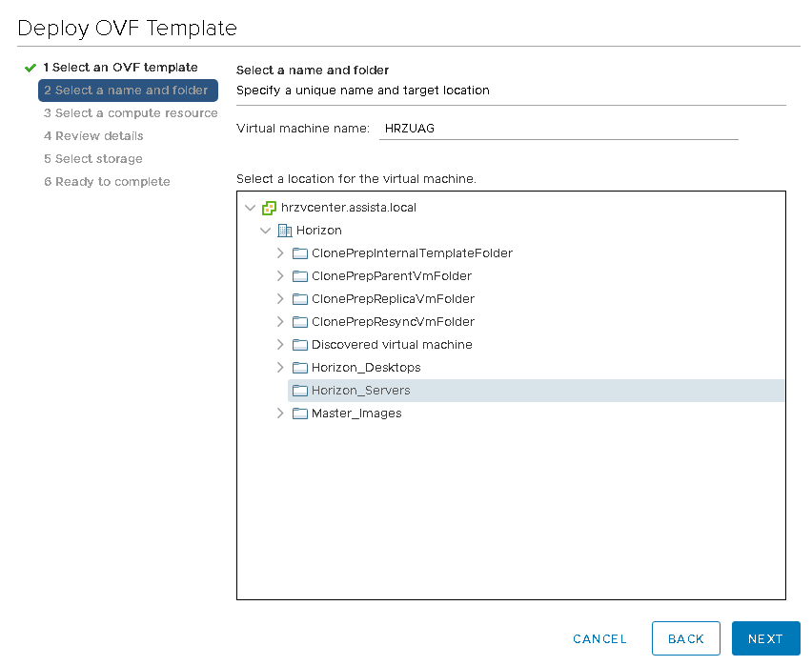Collapse the hrzvcenter.assista.local tree node
This screenshot has width=812, height=666.
click(x=250, y=209)
